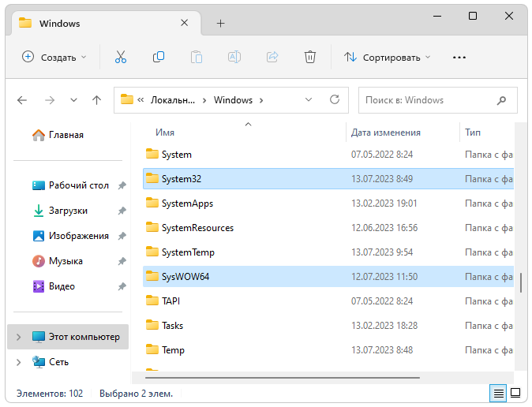The width and height of the screenshot is (532, 407).
Task: Click the pin next to Видео
Action: [x=122, y=286]
